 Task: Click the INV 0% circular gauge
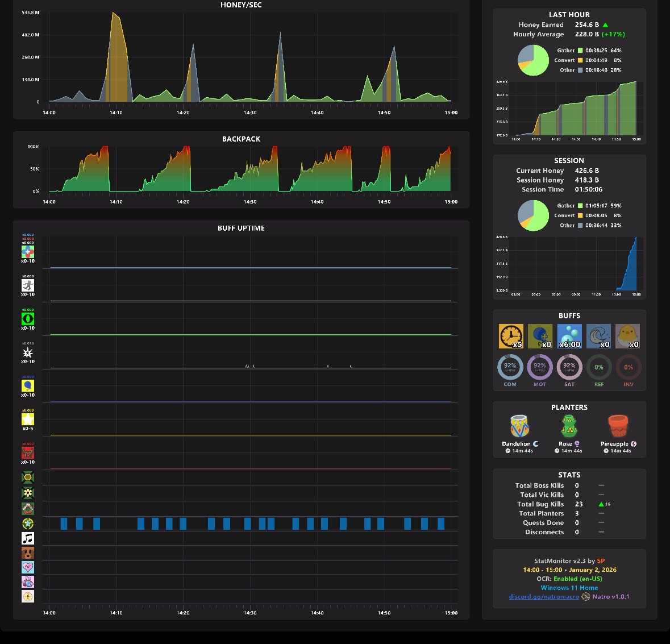(629, 367)
